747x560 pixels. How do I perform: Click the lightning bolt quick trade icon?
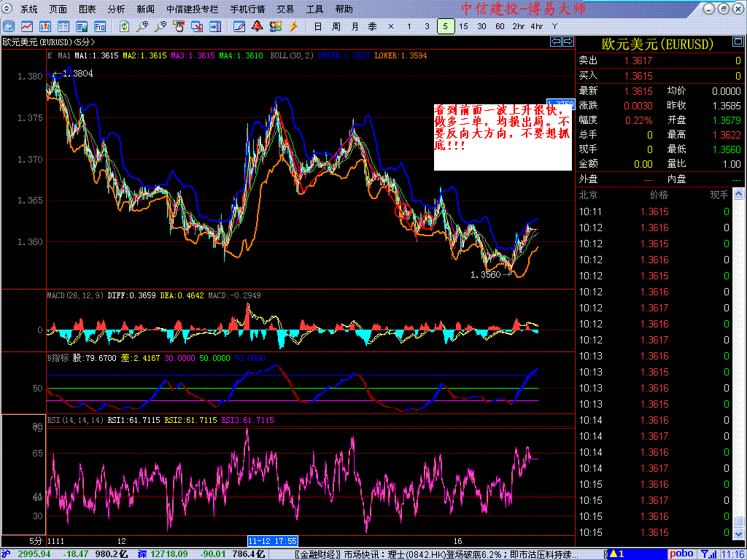(x=293, y=26)
